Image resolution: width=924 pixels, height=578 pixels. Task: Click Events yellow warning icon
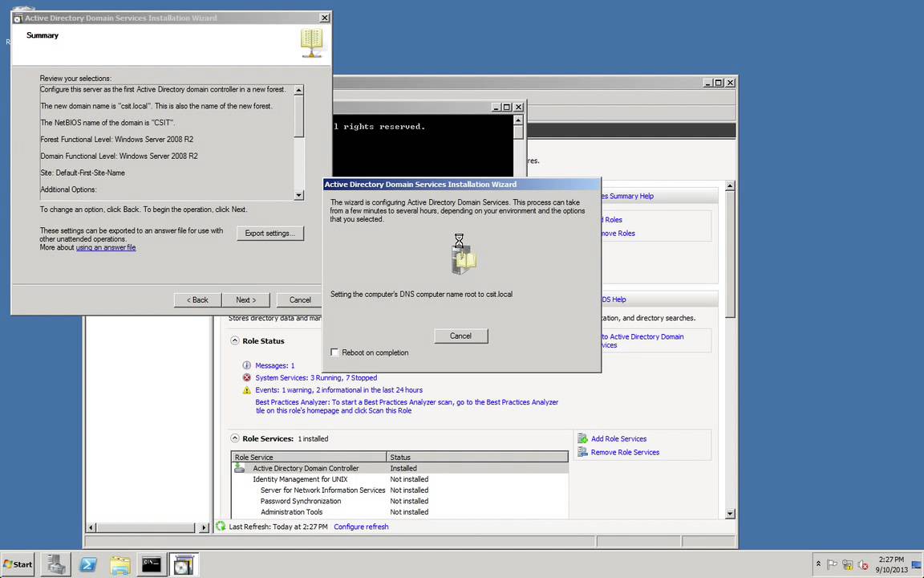pyautogui.click(x=246, y=390)
